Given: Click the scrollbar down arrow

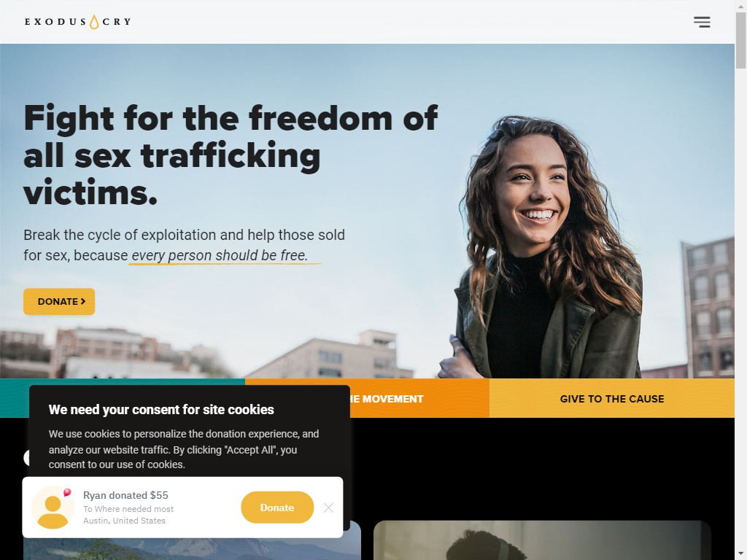Looking at the screenshot, I should (x=741, y=555).
